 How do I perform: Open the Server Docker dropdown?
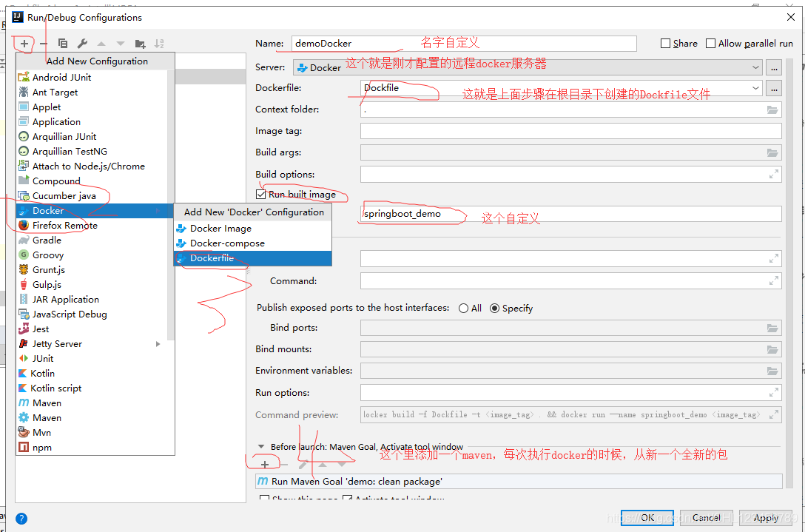[528, 67]
